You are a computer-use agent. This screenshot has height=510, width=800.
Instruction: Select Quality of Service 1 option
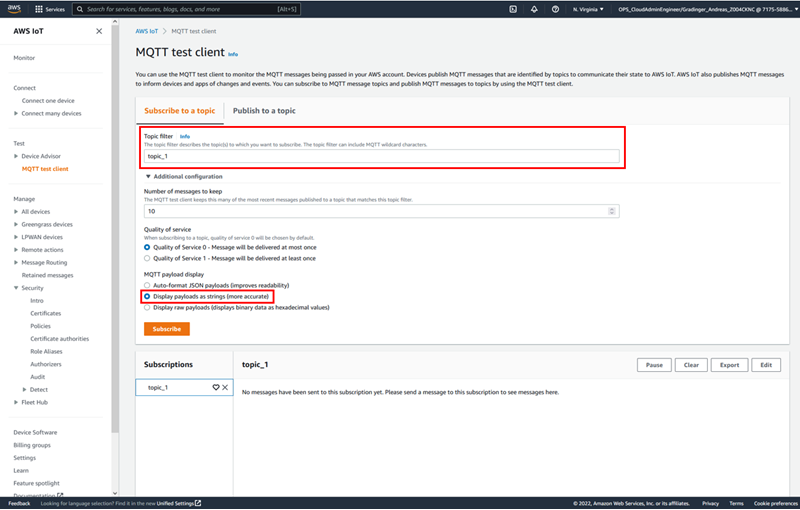(149, 257)
